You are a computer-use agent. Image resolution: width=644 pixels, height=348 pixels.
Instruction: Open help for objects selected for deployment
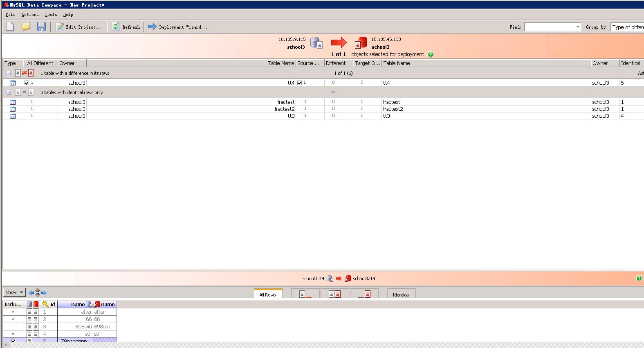(431, 54)
